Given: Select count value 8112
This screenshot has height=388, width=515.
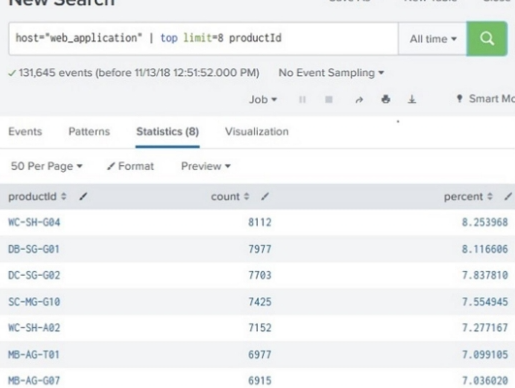Looking at the screenshot, I should [x=260, y=222].
